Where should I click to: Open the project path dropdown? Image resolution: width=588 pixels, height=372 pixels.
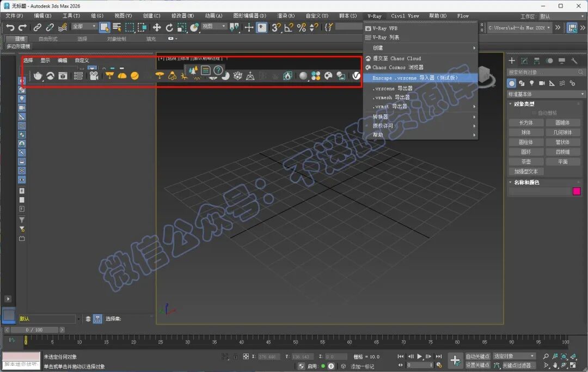click(x=519, y=28)
